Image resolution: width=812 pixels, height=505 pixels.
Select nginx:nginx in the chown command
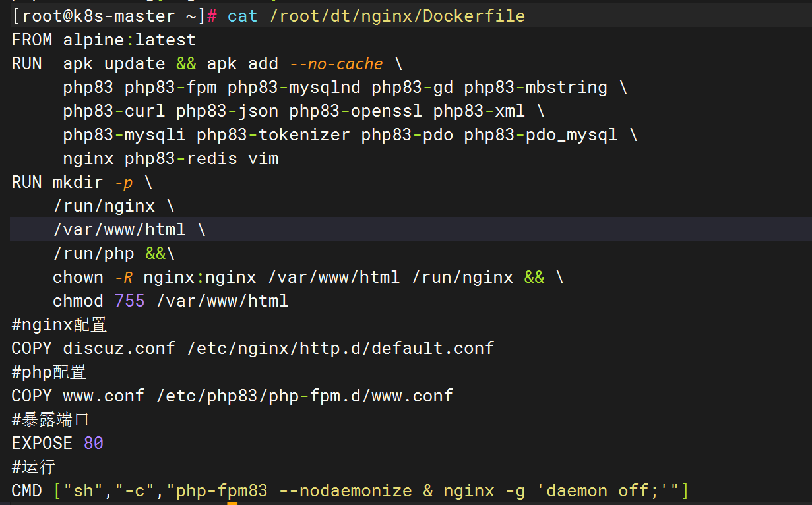pyautogui.click(x=200, y=277)
